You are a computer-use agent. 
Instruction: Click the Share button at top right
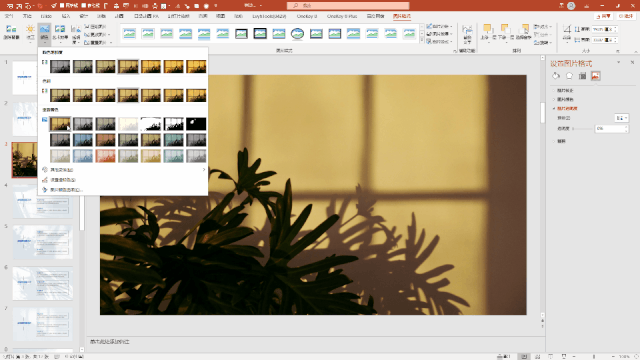coord(604,16)
